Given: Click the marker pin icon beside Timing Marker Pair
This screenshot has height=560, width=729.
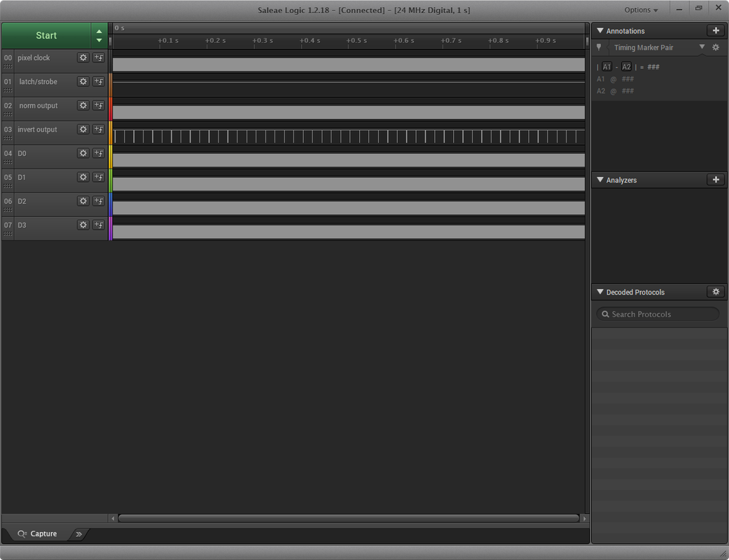Looking at the screenshot, I should [x=599, y=48].
